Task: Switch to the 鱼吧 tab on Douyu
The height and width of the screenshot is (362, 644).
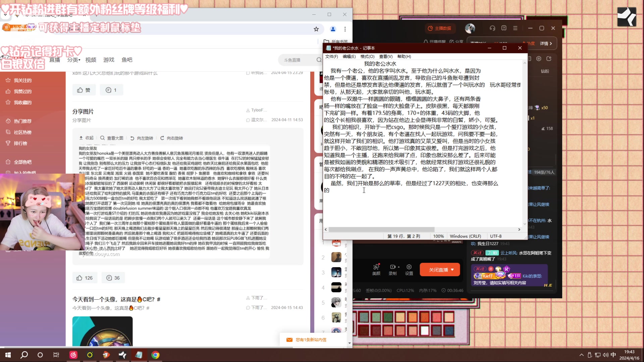Action: [127, 60]
